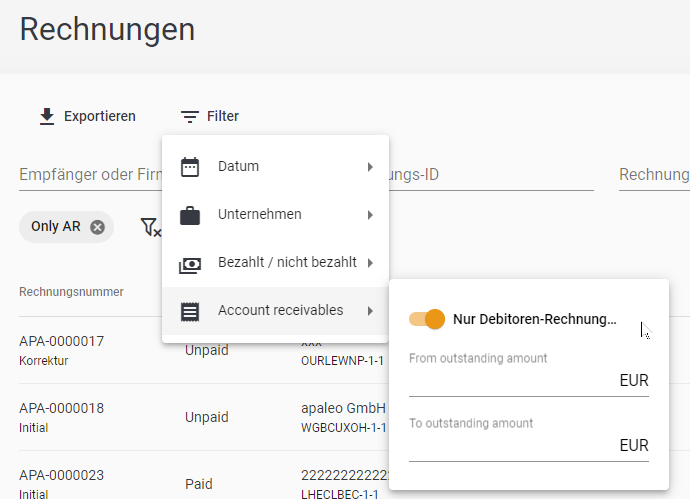Click Paid status of APA-0000023
Viewport: 690px width, 499px height.
[x=199, y=484]
